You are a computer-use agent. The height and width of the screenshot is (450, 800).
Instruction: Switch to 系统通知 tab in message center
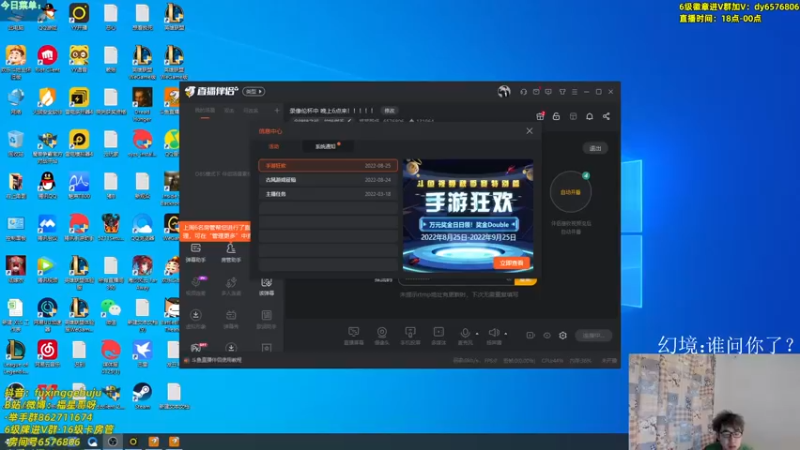326,146
